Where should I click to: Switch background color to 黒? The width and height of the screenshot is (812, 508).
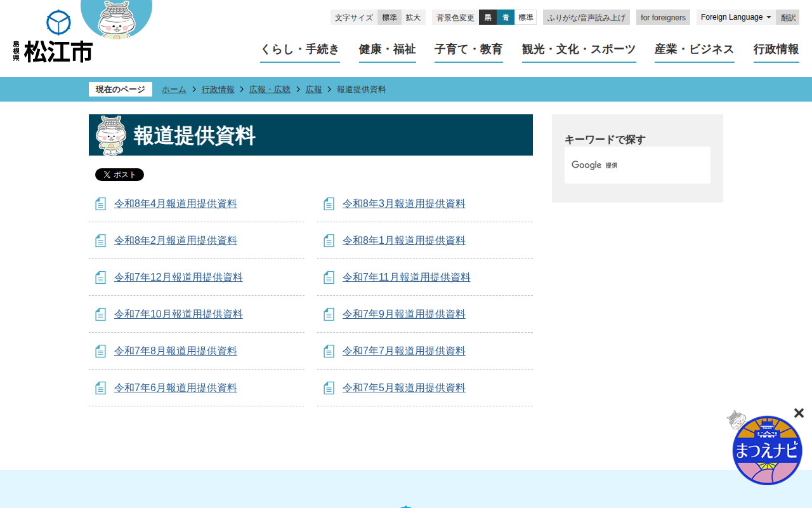click(488, 17)
